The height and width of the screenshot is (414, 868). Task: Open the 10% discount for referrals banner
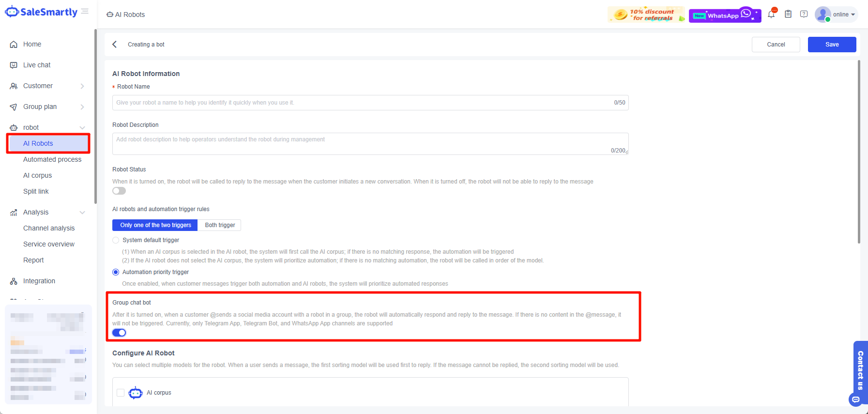click(x=647, y=15)
